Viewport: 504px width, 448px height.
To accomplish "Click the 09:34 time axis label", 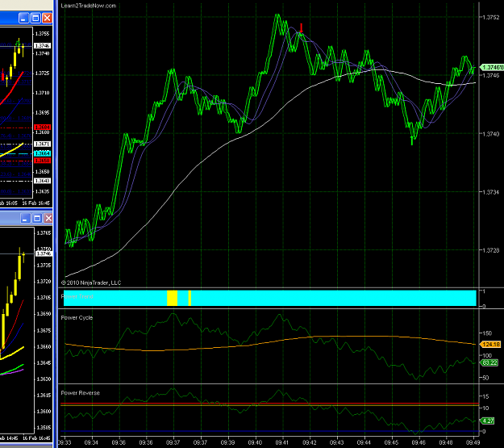I will (x=91, y=442).
